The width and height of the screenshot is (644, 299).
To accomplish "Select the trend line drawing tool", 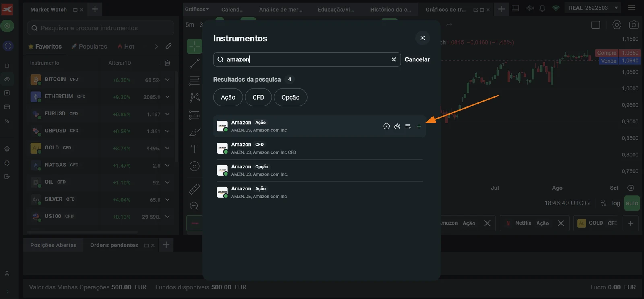I will coord(194,63).
